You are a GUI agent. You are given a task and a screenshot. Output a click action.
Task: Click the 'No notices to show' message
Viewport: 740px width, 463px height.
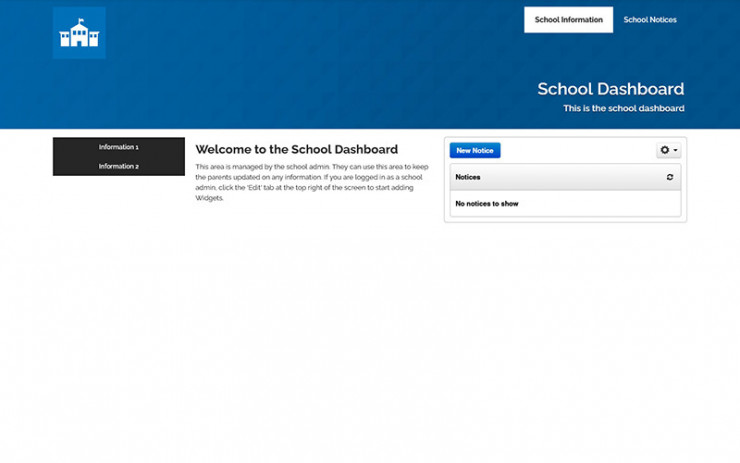coord(487,203)
